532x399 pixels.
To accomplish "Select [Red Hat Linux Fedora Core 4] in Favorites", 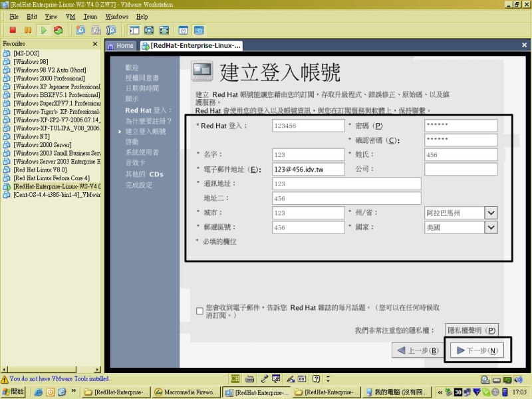I will tap(52, 178).
